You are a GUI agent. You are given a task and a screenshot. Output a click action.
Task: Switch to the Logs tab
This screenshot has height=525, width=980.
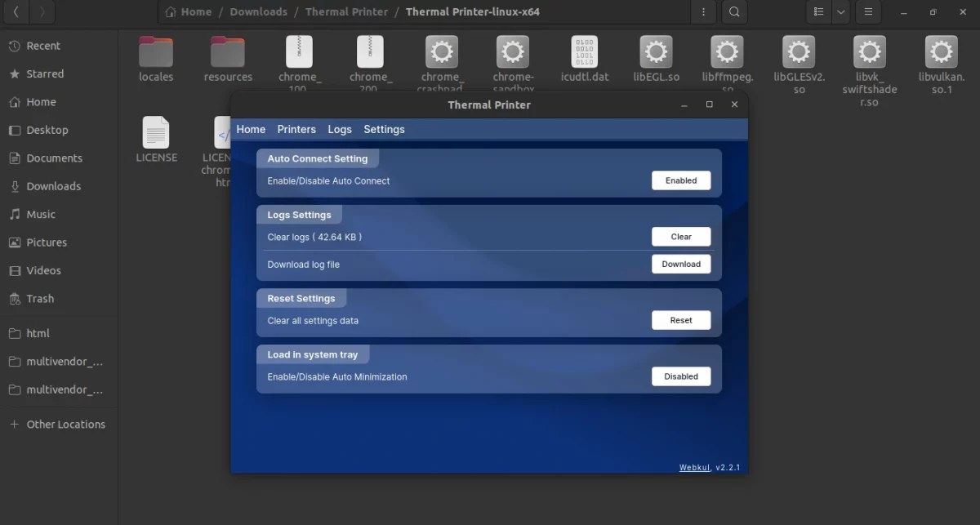point(340,129)
